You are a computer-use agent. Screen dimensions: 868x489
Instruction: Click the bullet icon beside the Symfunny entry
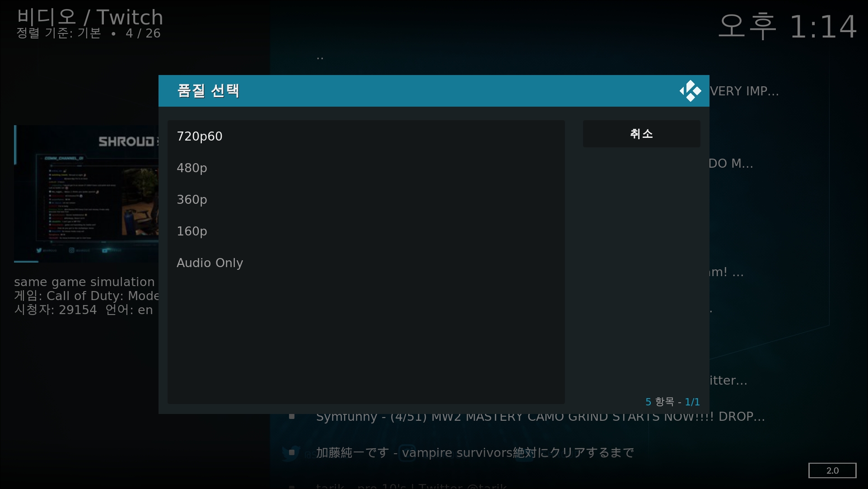point(292,416)
